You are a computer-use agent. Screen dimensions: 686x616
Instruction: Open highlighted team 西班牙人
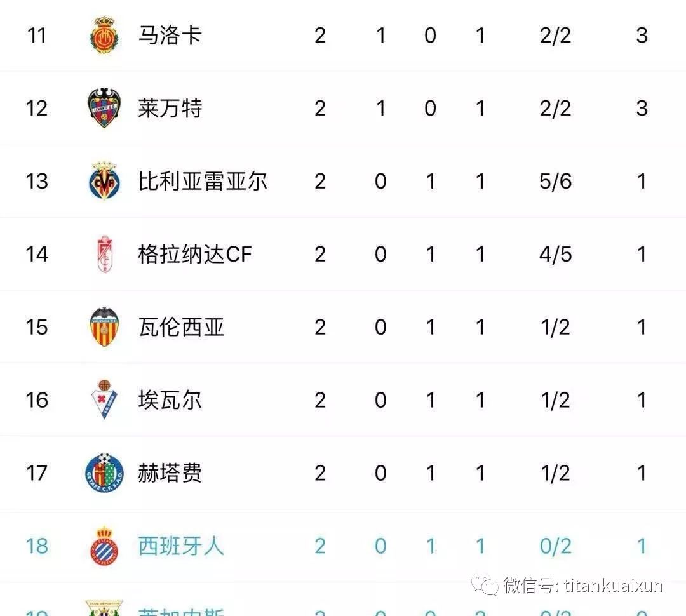click(x=181, y=546)
